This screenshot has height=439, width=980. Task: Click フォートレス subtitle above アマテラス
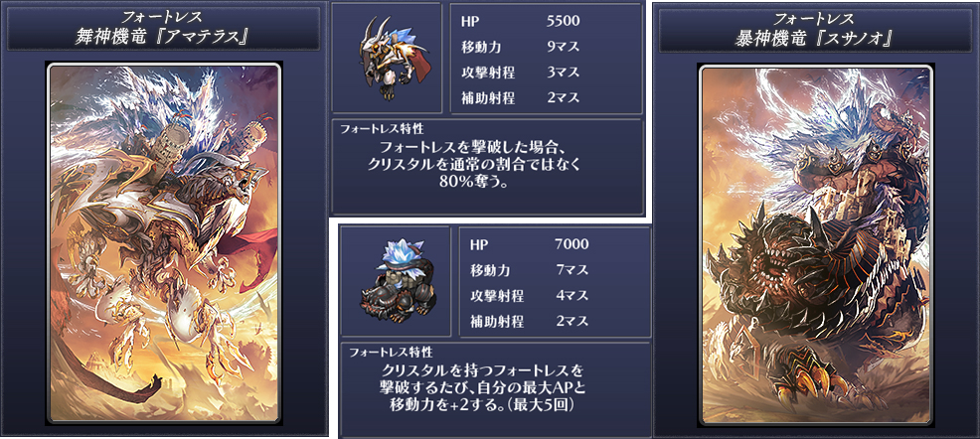point(163,18)
